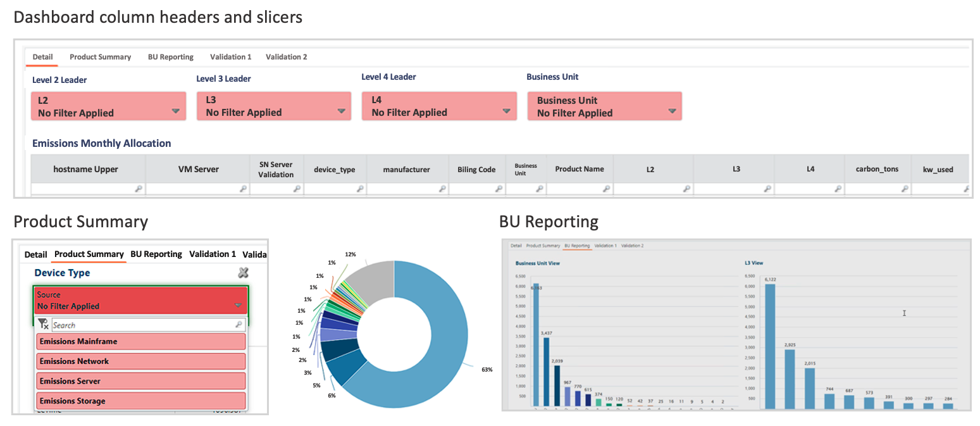
Task: Click the 2,015 bar in L3 View
Action: click(810, 387)
